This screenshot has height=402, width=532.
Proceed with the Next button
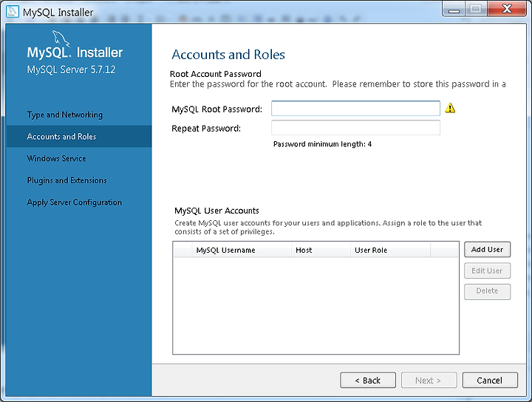coord(429,381)
